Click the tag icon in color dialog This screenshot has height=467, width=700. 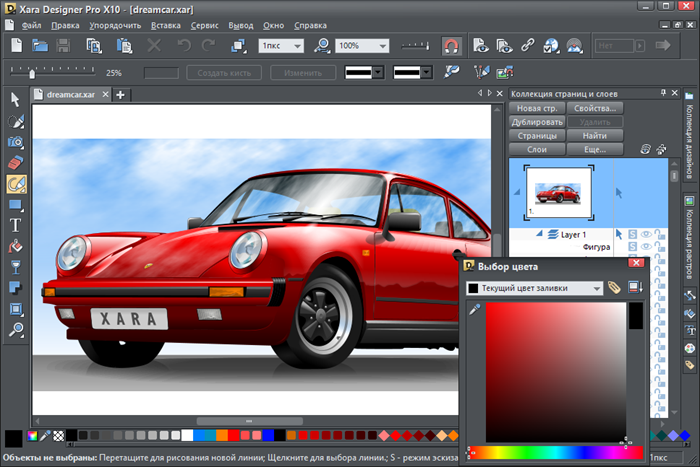tap(615, 288)
